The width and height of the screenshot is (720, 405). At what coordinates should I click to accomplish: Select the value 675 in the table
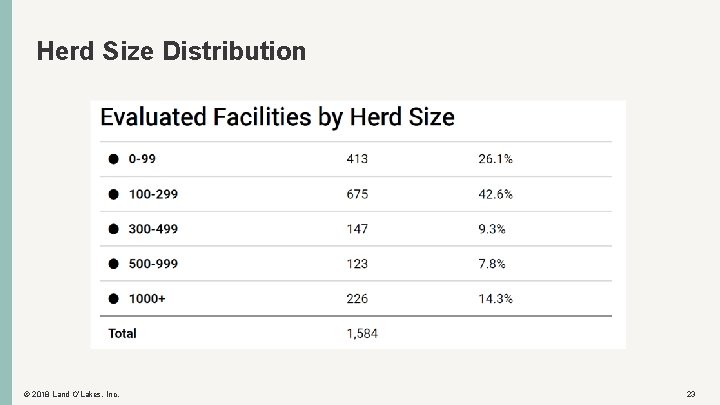pos(357,194)
